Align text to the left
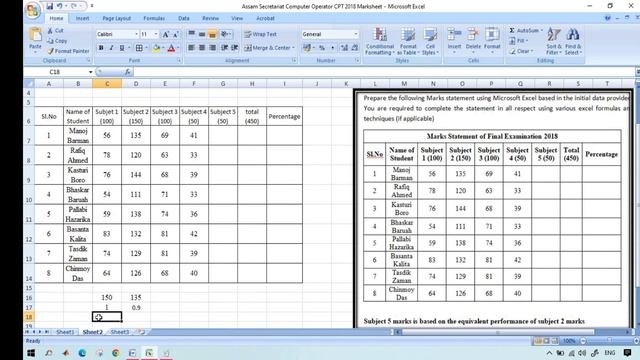 (191, 48)
